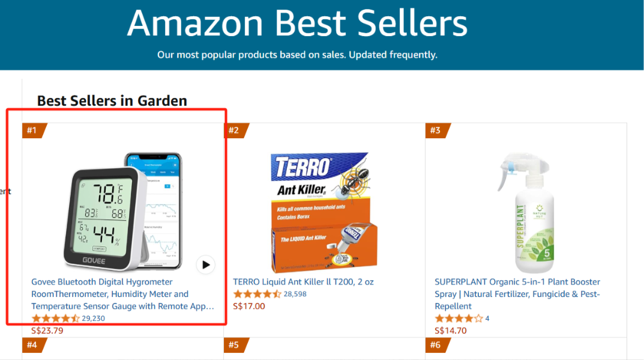Image resolution: width=644 pixels, height=360 pixels.
Task: Click the TERRO star rating icons
Action: click(x=257, y=294)
